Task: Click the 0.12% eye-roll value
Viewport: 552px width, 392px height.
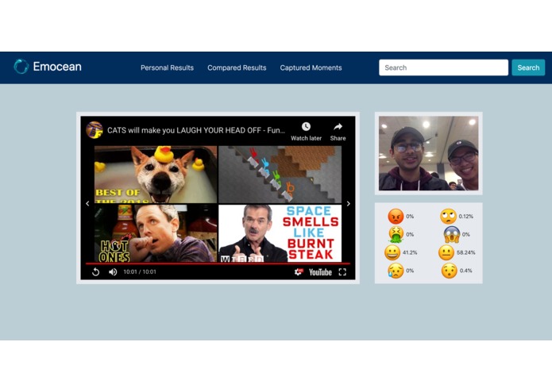Action: click(x=465, y=216)
